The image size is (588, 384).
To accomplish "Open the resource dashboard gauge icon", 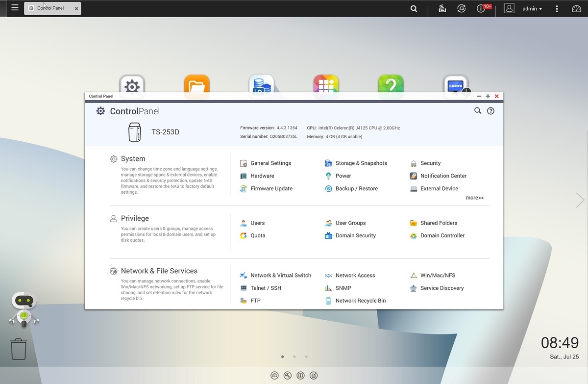I will pyautogui.click(x=576, y=9).
